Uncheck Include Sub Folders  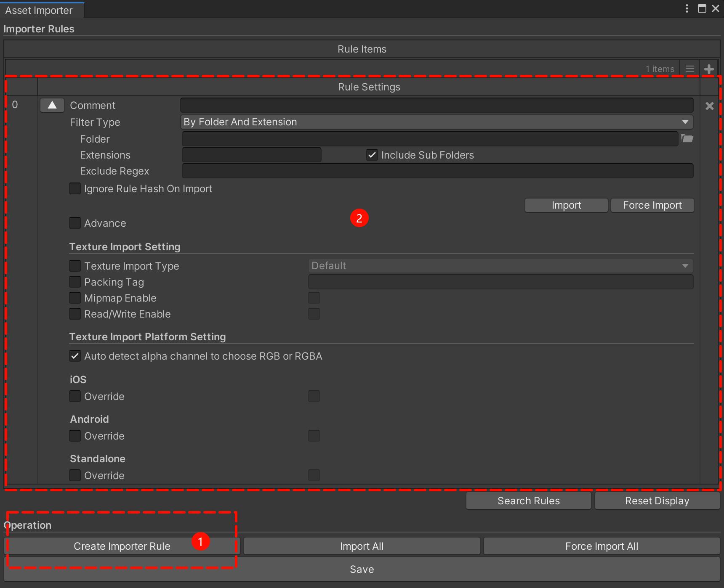[372, 155]
